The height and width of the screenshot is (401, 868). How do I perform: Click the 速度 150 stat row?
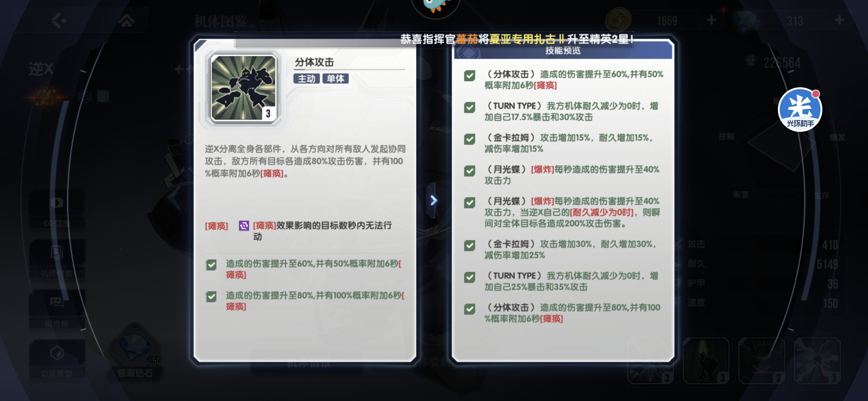click(x=757, y=303)
